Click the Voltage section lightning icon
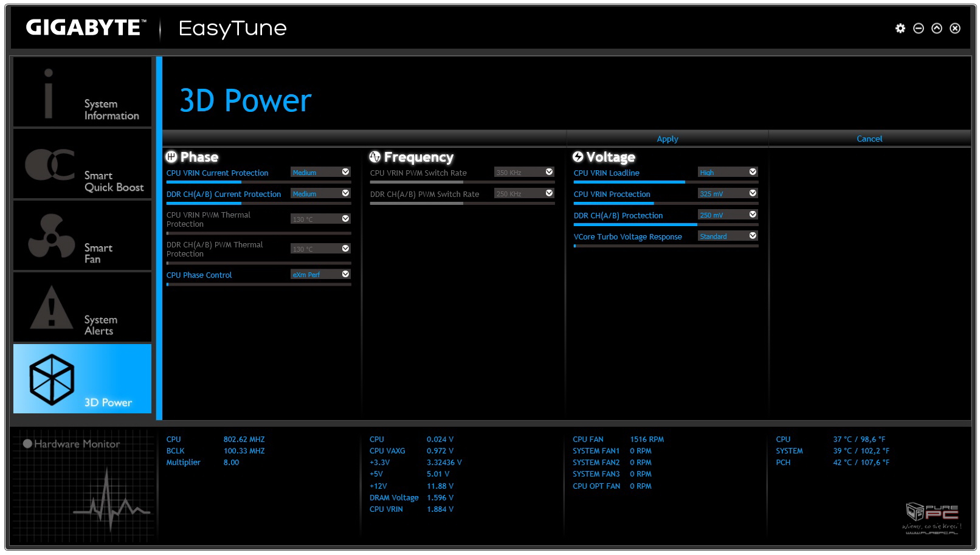Screen dimensions: 980x555 coord(578,157)
